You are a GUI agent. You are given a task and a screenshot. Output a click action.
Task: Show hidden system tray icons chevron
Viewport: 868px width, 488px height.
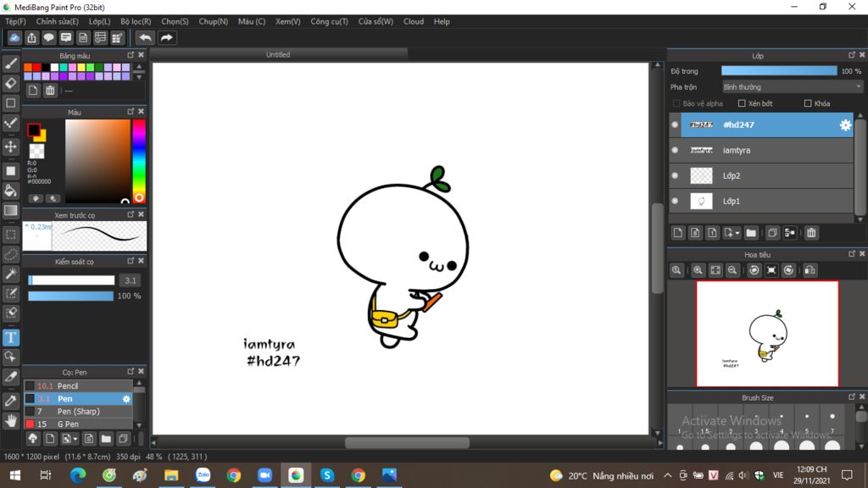[668, 475]
